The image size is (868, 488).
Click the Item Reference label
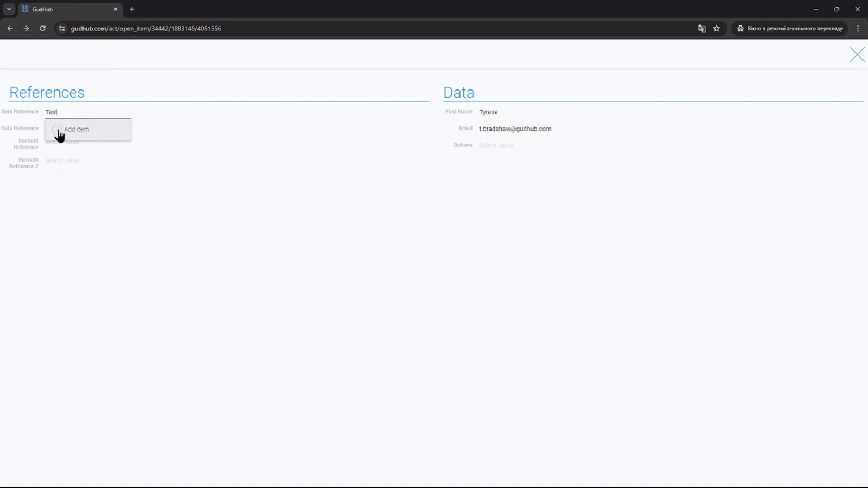pyautogui.click(x=20, y=112)
